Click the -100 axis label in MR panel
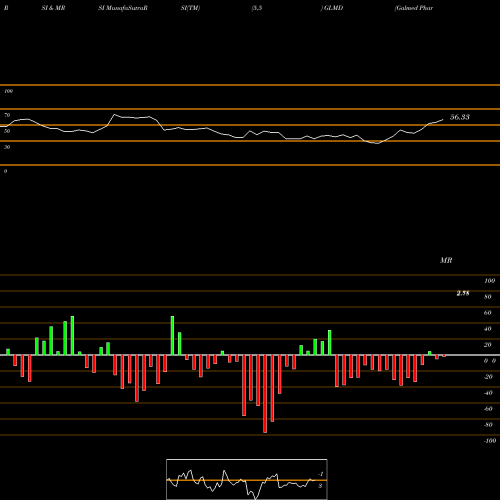 (490, 441)
